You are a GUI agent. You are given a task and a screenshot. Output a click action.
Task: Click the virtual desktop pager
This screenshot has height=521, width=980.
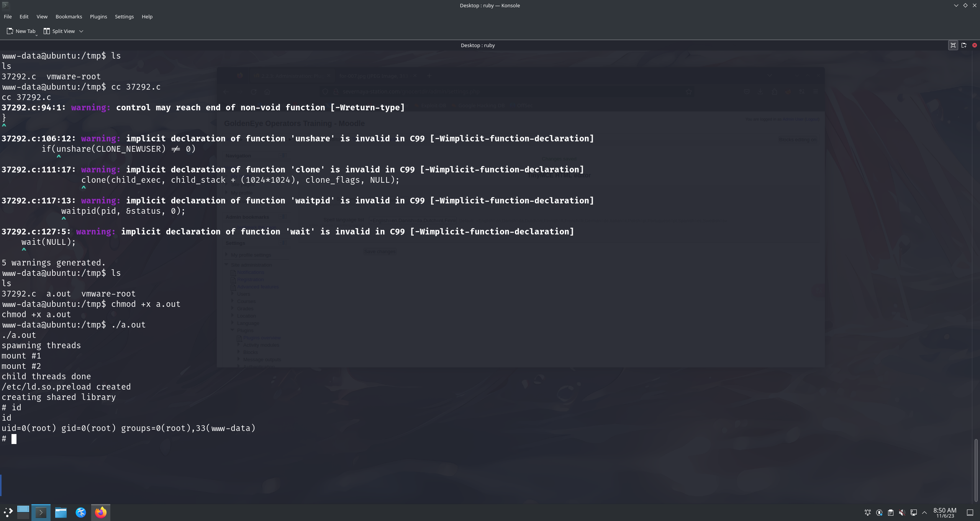[23, 512]
